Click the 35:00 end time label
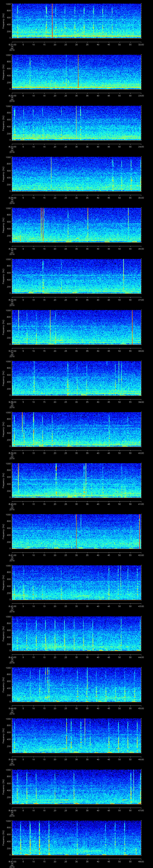This screenshot has width=153, height=868. (x=141, y=198)
